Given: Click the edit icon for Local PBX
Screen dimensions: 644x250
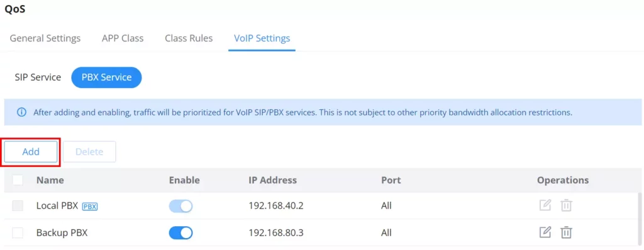Looking at the screenshot, I should pos(545,205).
